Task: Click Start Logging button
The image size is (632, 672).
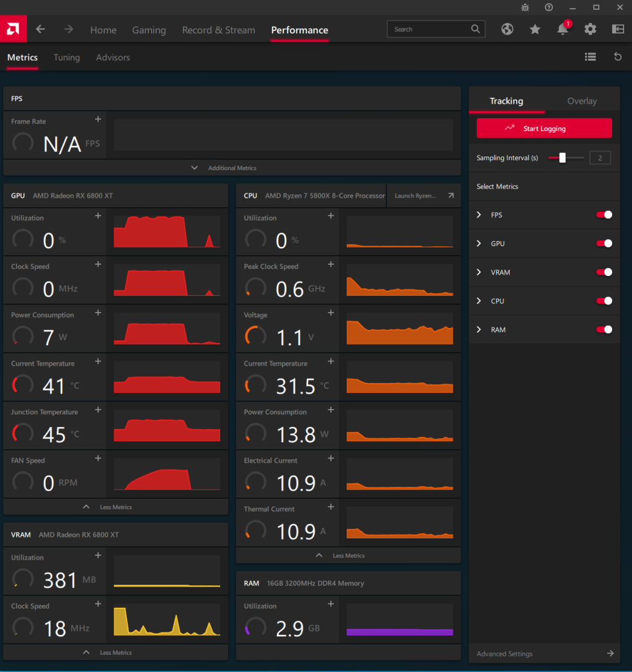Action: (x=544, y=128)
